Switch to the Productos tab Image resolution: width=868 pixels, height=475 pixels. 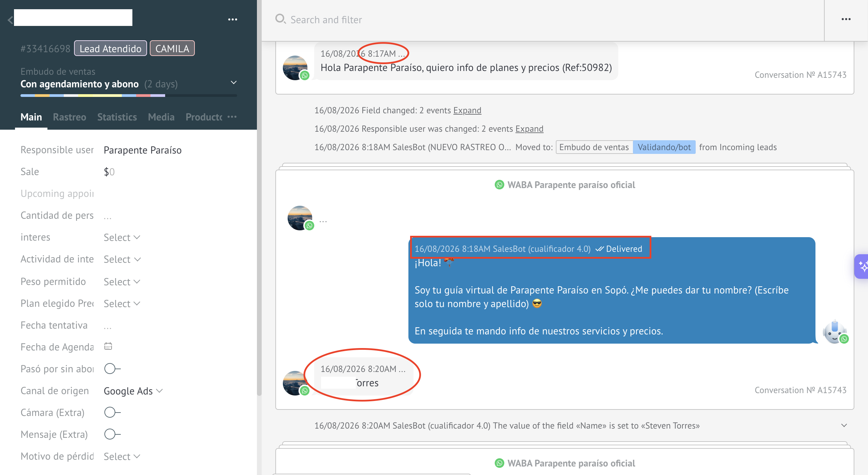coord(204,117)
